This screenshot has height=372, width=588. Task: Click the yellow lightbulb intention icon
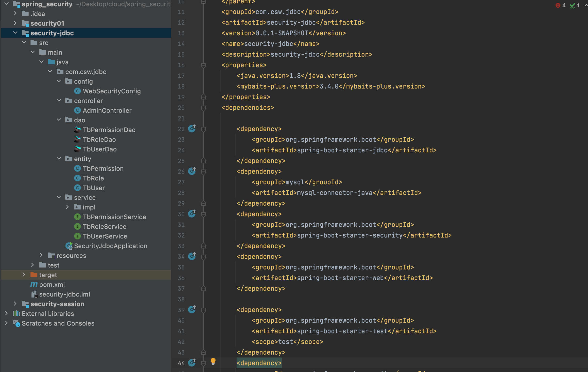pyautogui.click(x=213, y=361)
